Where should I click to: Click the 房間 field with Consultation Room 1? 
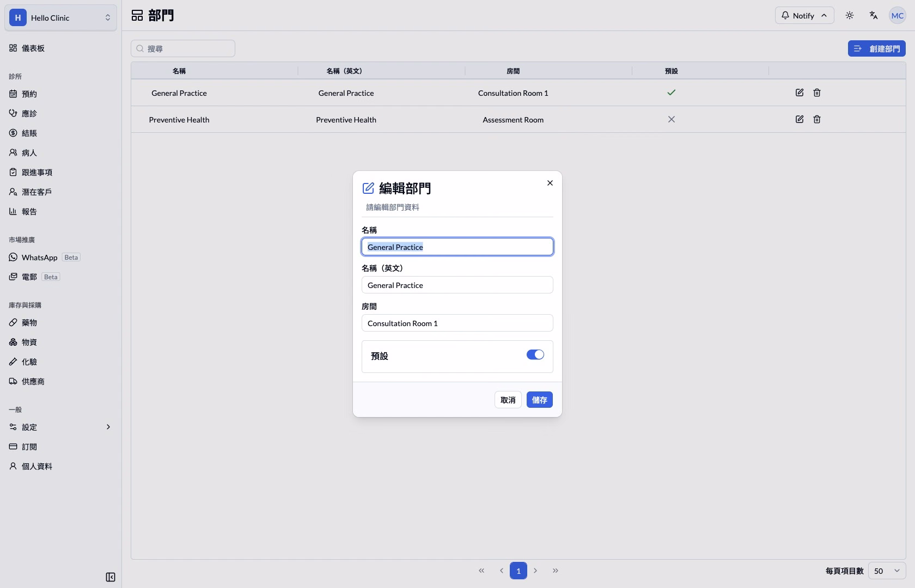click(457, 323)
